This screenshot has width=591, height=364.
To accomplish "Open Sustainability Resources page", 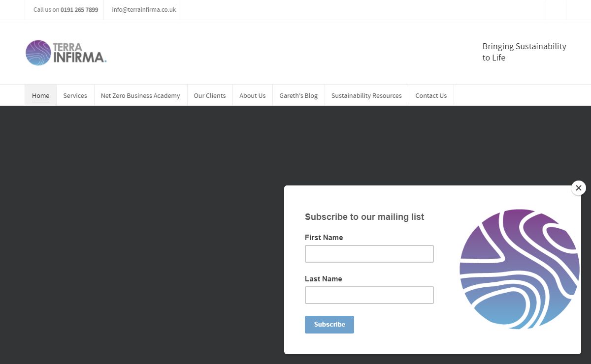I will click(x=366, y=95).
